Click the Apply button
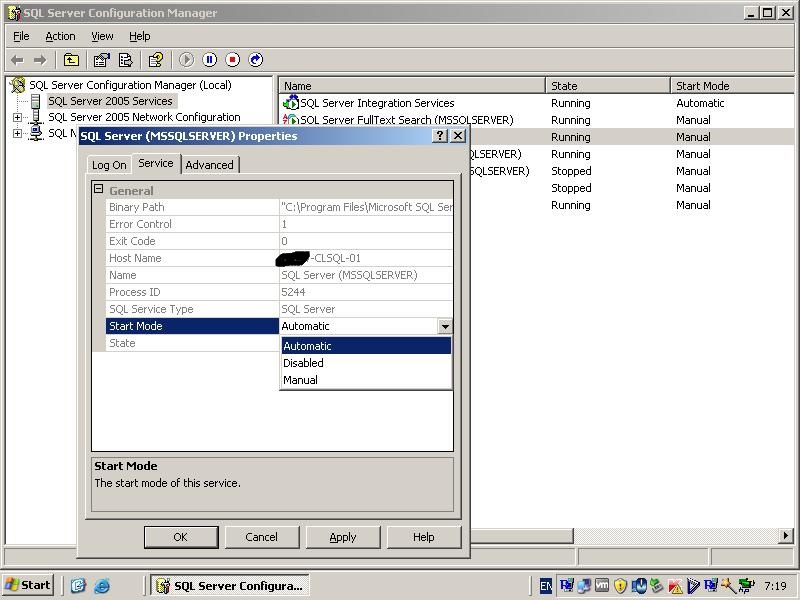800x600 pixels. [x=343, y=537]
